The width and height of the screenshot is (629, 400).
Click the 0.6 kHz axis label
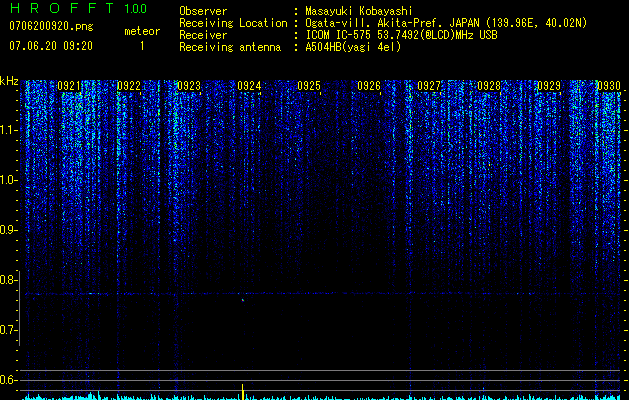coord(8,380)
